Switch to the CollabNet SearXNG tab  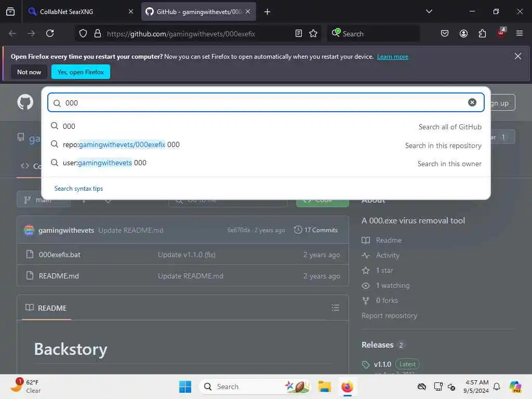(x=81, y=11)
